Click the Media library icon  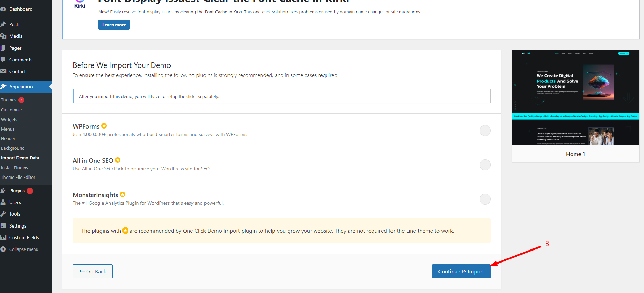coord(3,36)
